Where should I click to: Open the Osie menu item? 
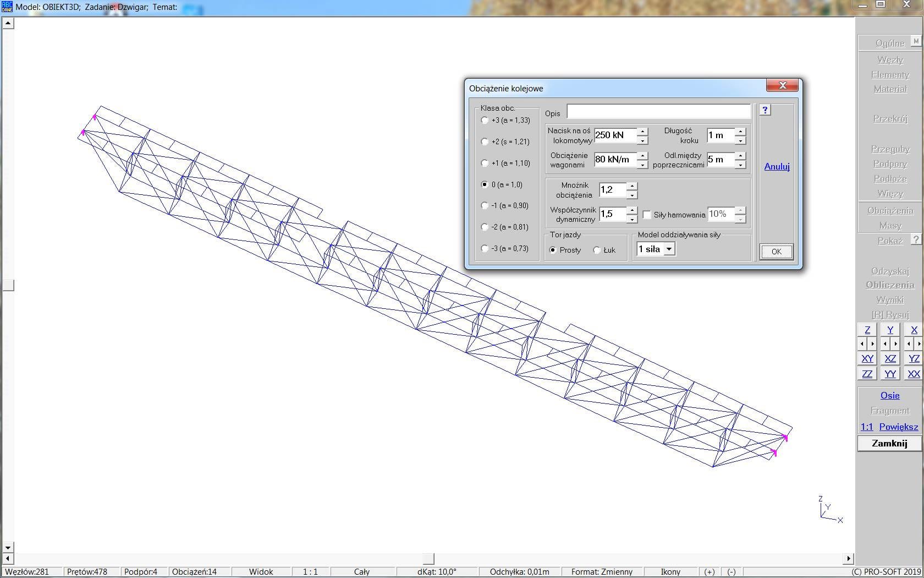click(889, 395)
